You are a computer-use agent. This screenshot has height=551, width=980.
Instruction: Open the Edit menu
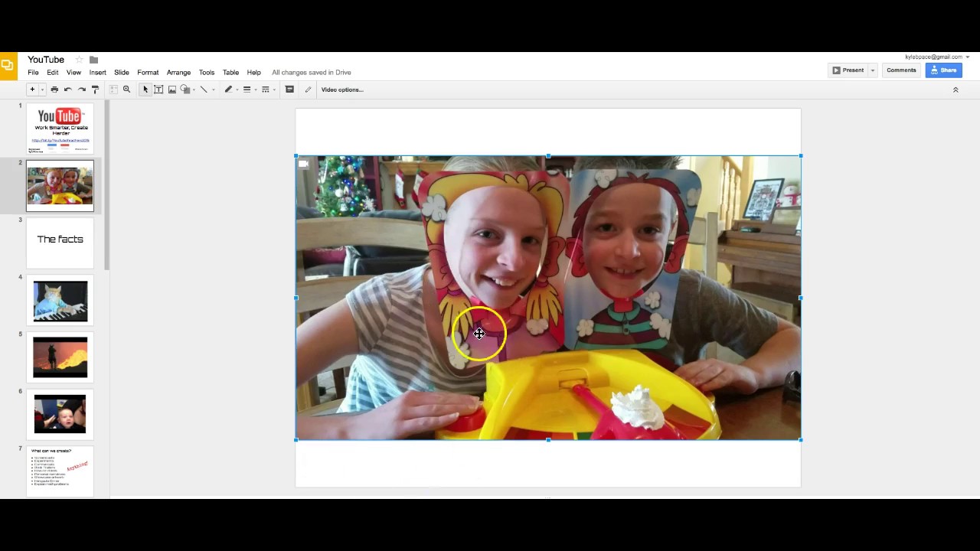click(52, 73)
